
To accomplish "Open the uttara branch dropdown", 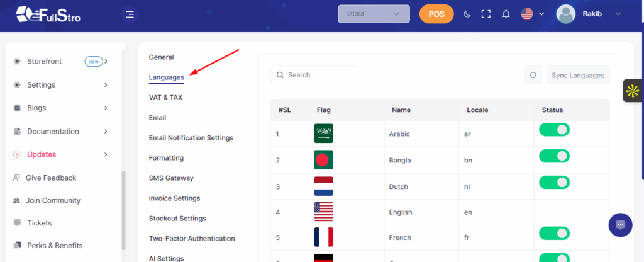I will [374, 14].
